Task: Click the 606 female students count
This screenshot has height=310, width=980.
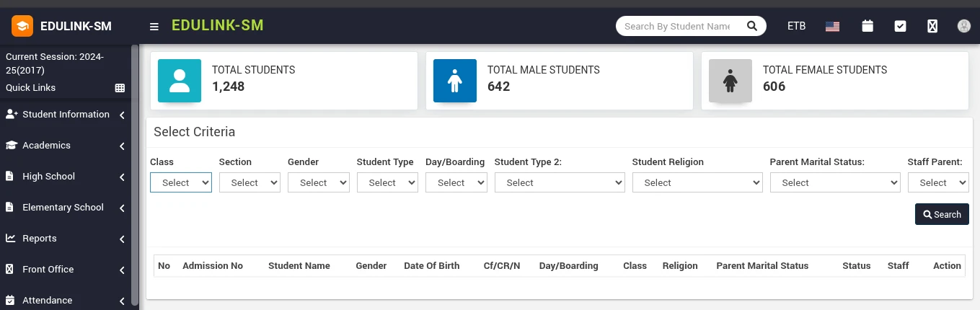Action: [x=774, y=87]
